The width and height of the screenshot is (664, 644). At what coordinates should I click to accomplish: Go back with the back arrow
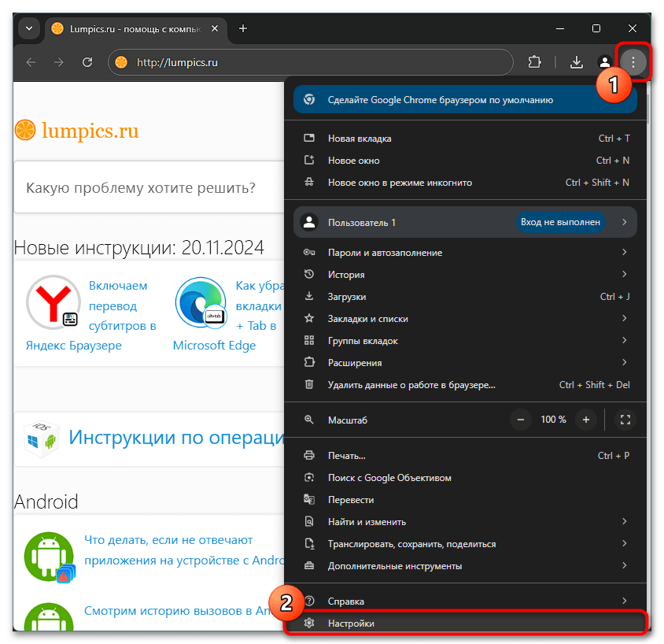click(31, 62)
